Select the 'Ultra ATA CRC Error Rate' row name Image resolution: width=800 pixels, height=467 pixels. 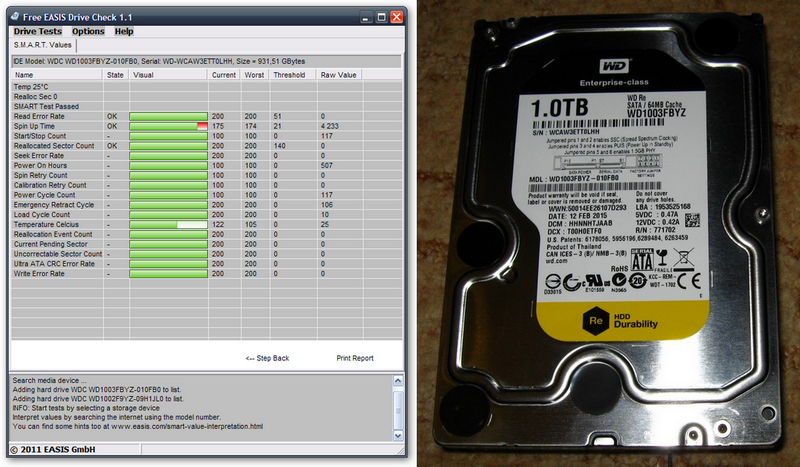coord(54,264)
